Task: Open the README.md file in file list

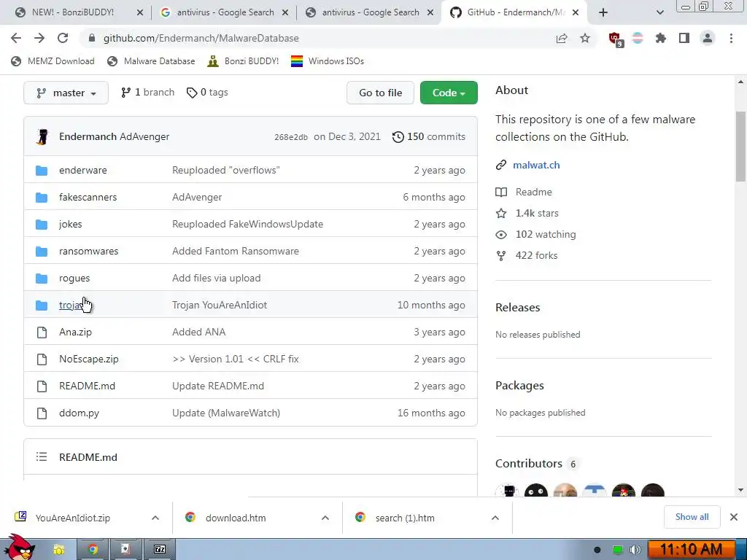Action: pos(88,386)
